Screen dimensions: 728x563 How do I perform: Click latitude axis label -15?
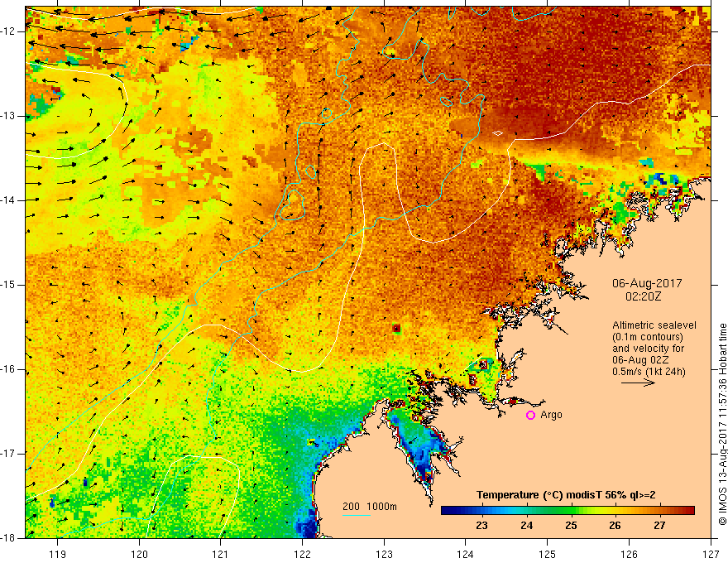point(9,285)
